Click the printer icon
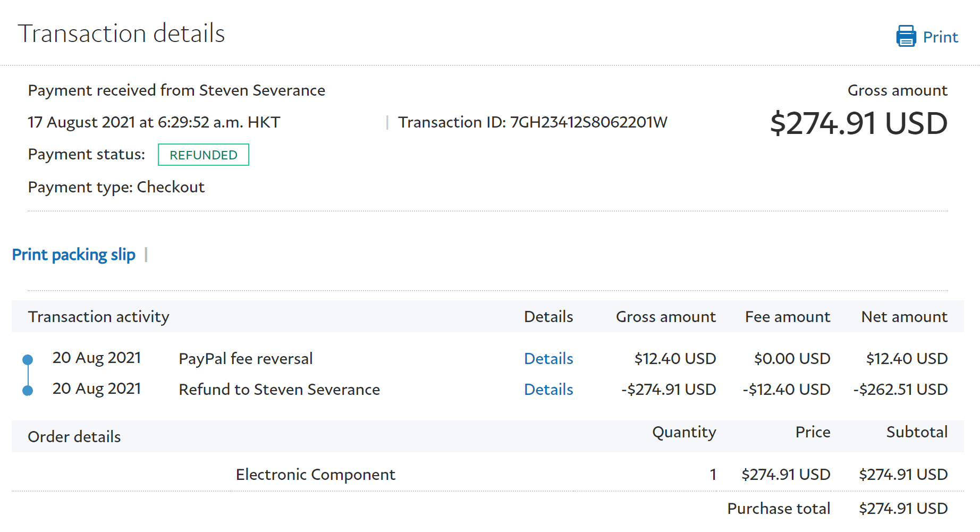 906,36
